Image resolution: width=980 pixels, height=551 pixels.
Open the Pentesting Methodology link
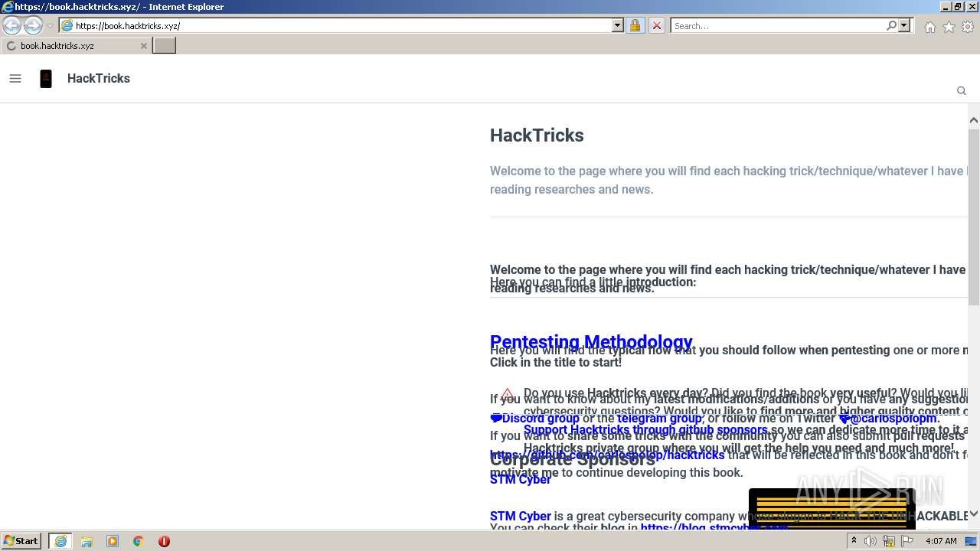pyautogui.click(x=591, y=342)
